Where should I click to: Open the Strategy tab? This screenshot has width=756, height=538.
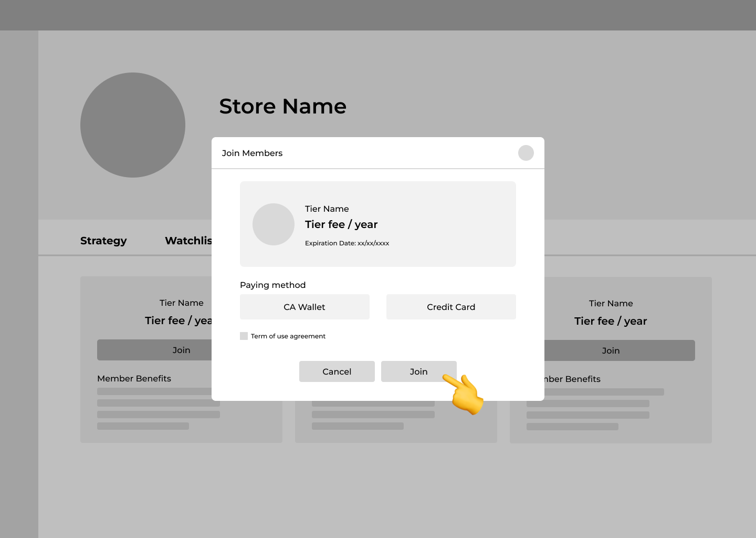[103, 241]
